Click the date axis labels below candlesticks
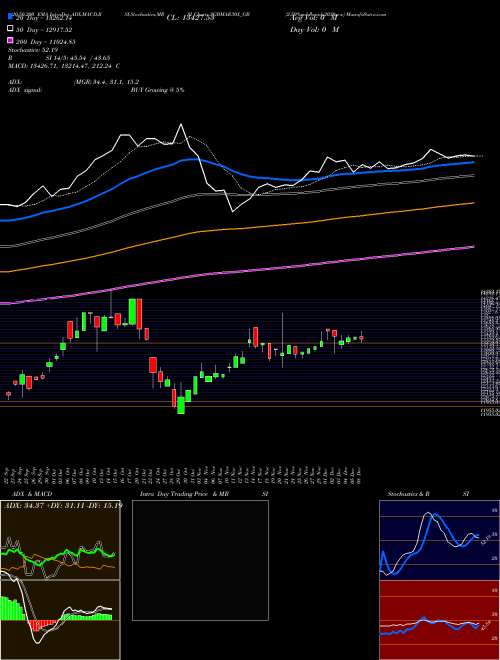This screenshot has height=660, width=500. click(x=184, y=475)
